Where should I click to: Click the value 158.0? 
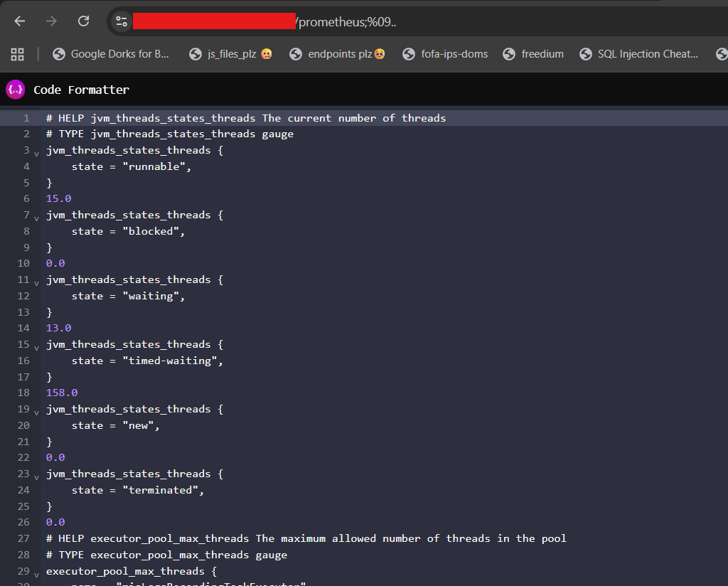point(62,393)
